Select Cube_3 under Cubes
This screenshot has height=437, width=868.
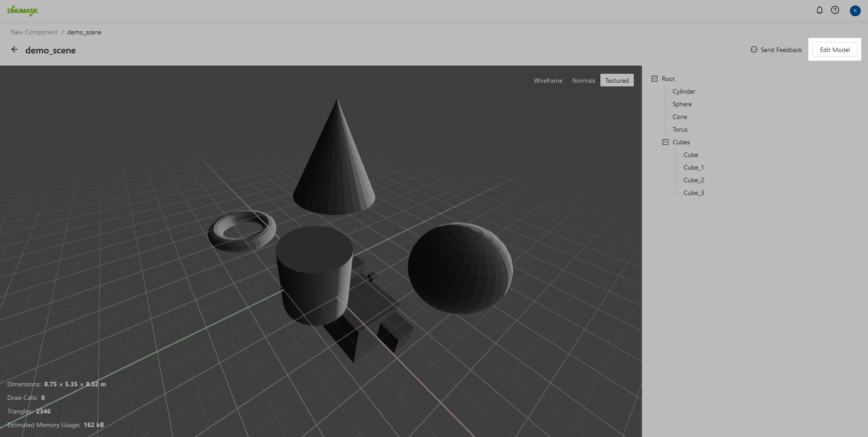[694, 192]
